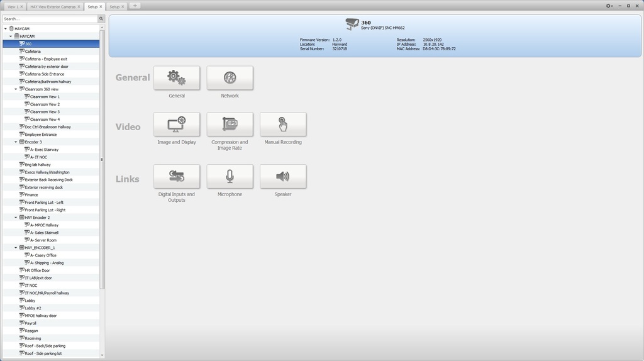Open Digital Inputs and Outputs
This screenshot has height=361, width=644.
(177, 177)
